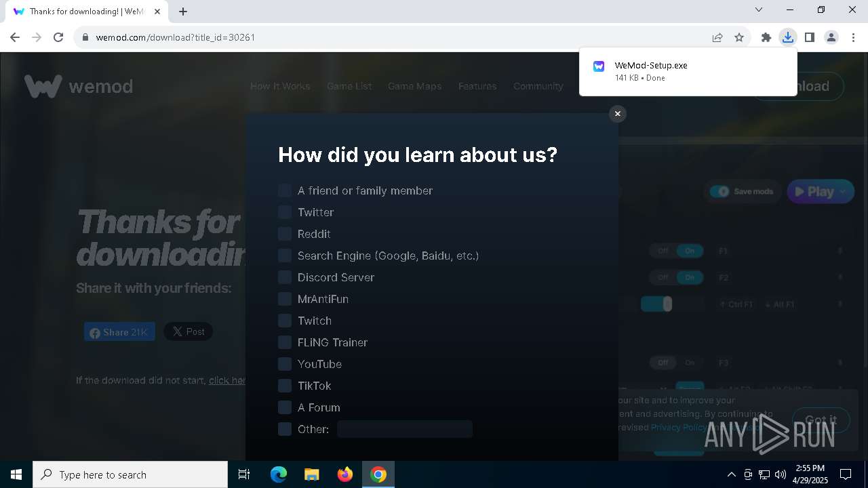Check the Search Engine option
Viewport: 868px width, 488px height.
[x=285, y=256]
